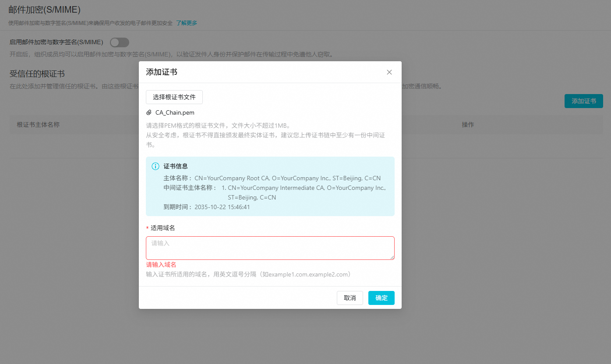Click the teal 添加证书 button behind the dialog
Image resolution: width=611 pixels, height=364 pixels.
583,101
